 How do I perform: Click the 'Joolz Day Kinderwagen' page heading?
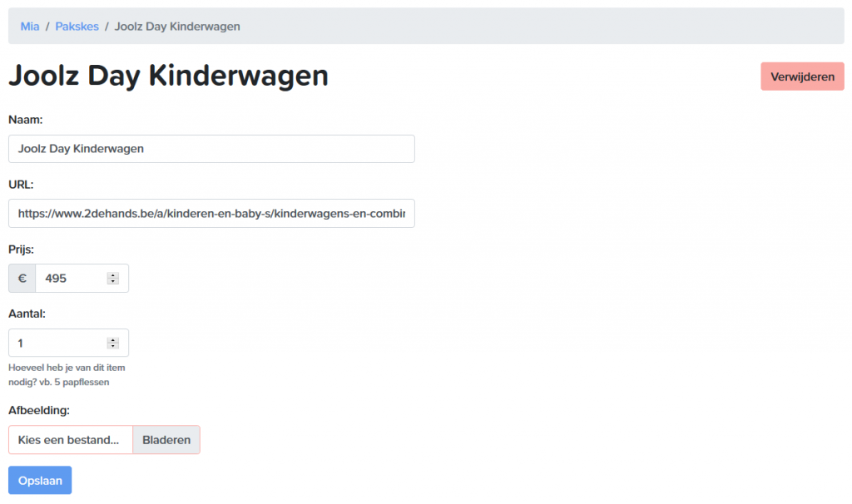coord(168,76)
